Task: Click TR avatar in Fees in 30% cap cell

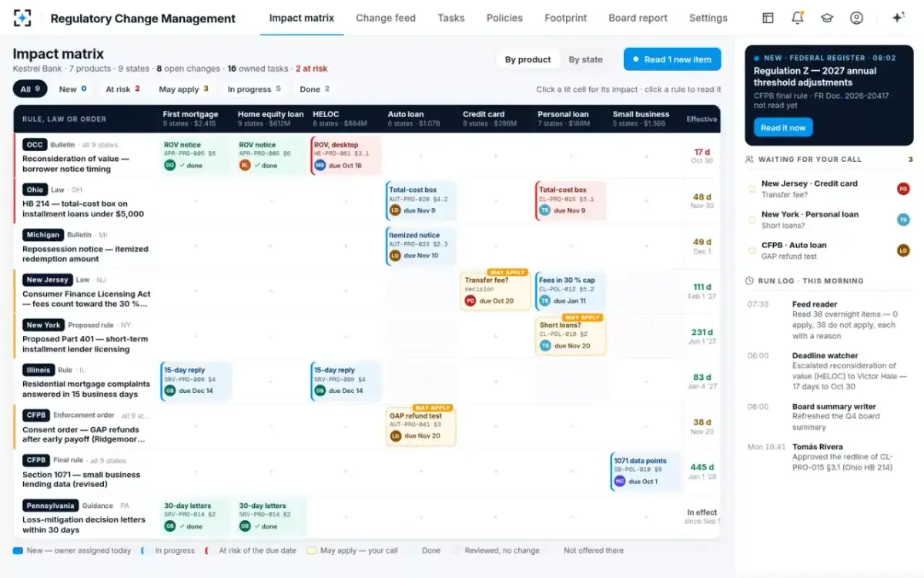Action: tap(545, 301)
